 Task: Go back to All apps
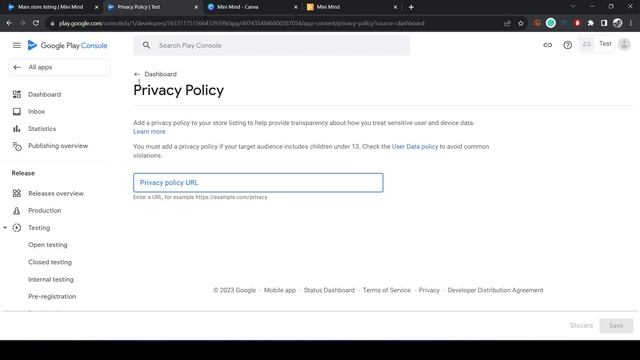click(x=60, y=67)
